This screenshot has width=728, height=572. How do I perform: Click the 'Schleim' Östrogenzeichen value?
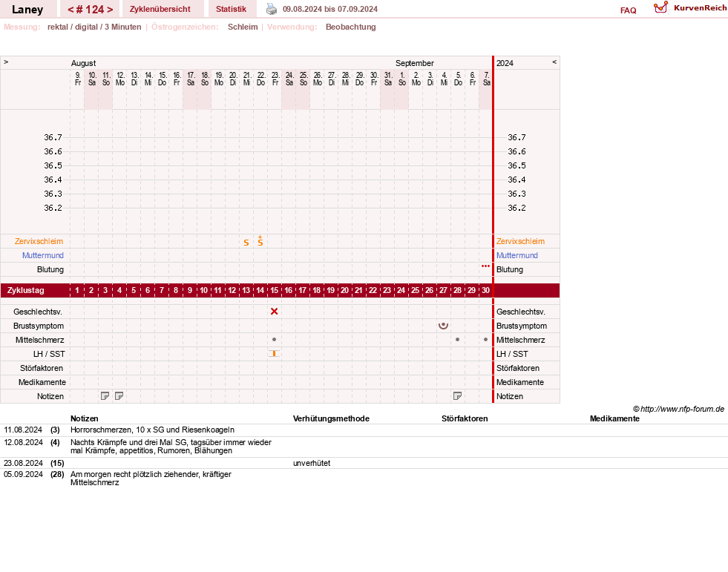click(243, 27)
